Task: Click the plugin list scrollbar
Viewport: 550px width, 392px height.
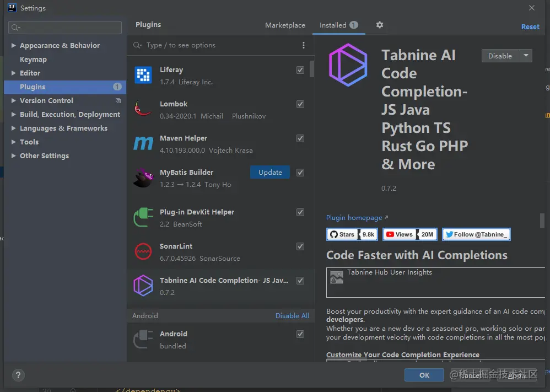Action: coord(312,69)
